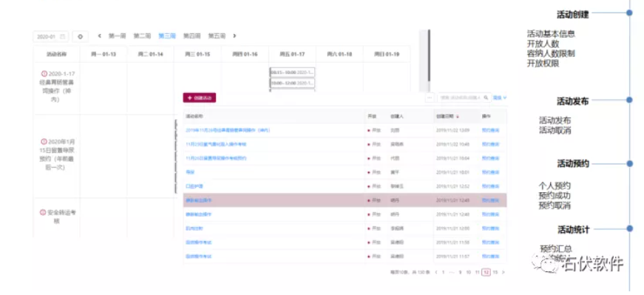
Task: Click the three-dots more options button
Action: click(430, 98)
